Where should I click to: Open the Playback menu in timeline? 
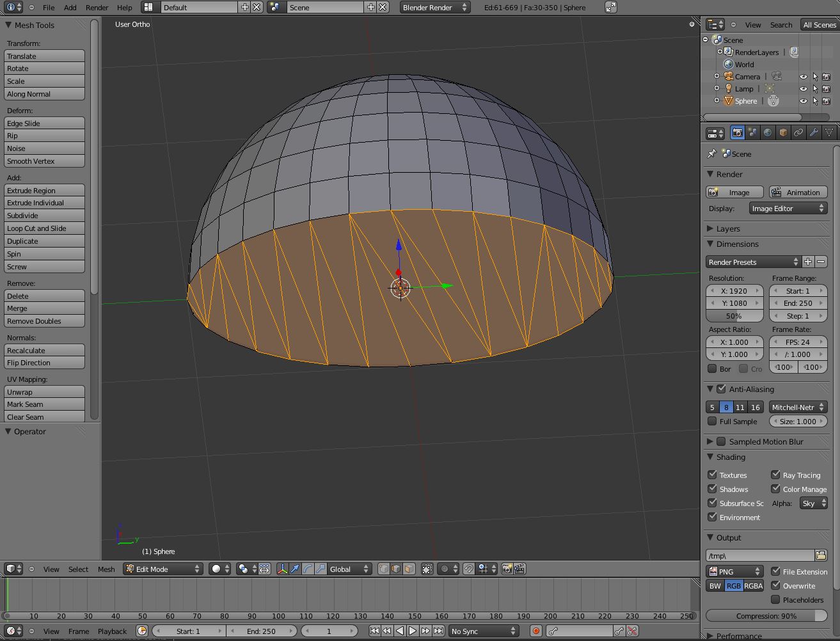coord(112,631)
